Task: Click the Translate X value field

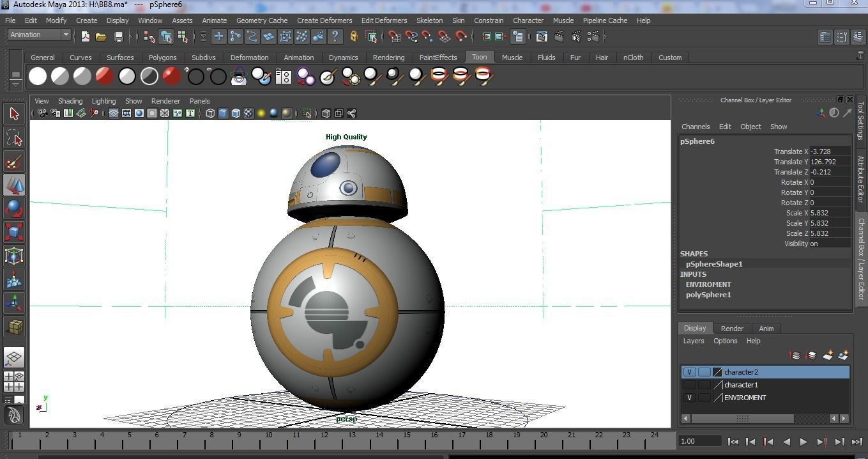Action: [x=830, y=152]
